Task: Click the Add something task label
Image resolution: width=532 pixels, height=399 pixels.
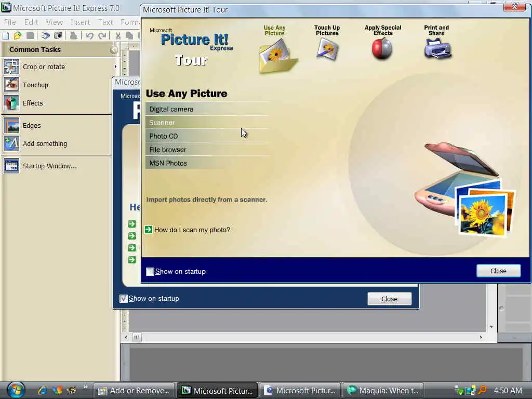Action: click(45, 144)
